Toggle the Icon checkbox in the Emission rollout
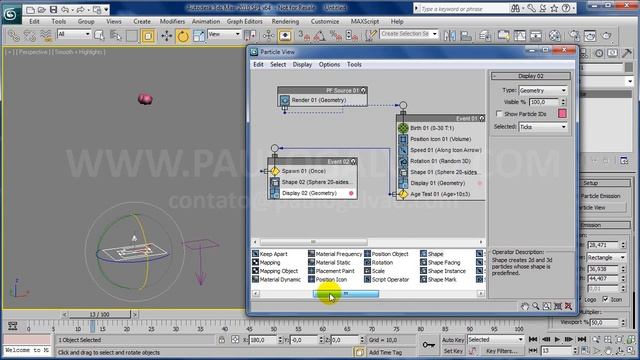 pyautogui.click(x=605, y=299)
